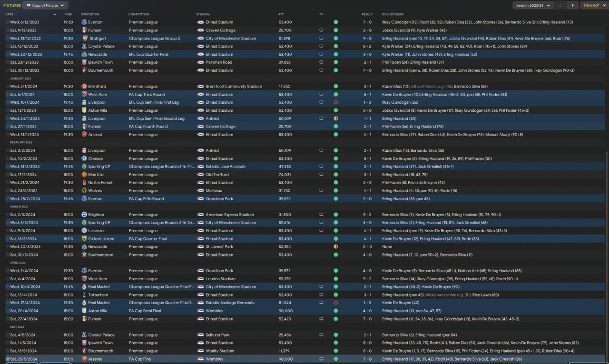Click the Real Madrid badge on 17/4/2024 row
The height and width of the screenshot is (364, 609).
point(84,303)
